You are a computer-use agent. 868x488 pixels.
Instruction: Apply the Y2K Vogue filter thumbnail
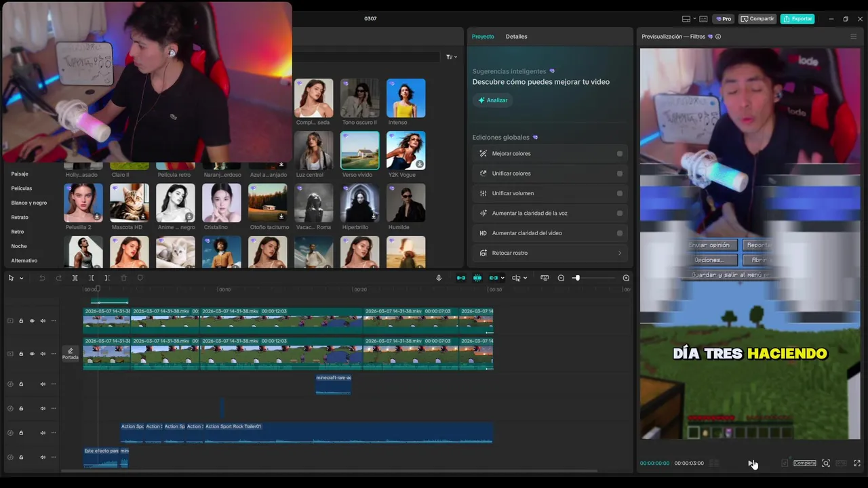pyautogui.click(x=406, y=150)
